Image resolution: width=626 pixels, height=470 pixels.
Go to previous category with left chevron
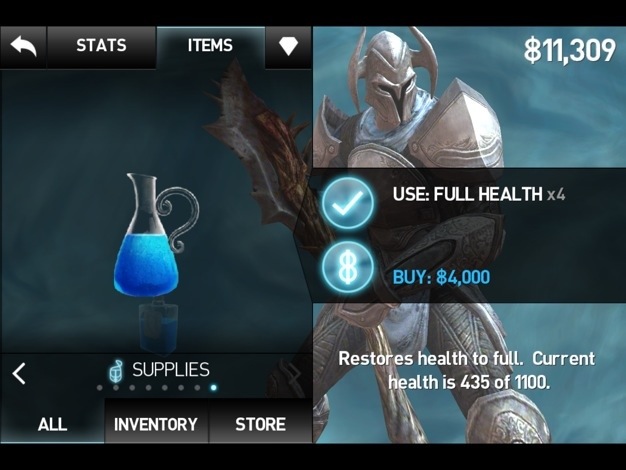(x=19, y=374)
